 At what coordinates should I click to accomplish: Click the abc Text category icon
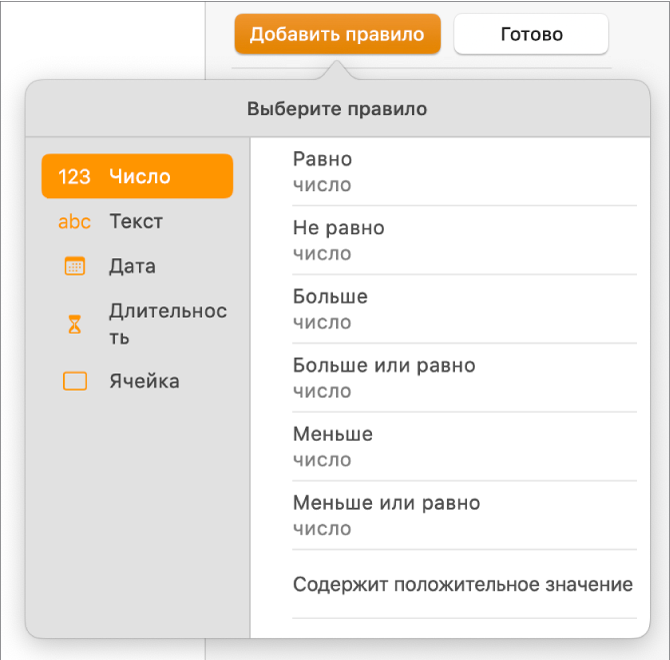pyautogui.click(x=75, y=222)
